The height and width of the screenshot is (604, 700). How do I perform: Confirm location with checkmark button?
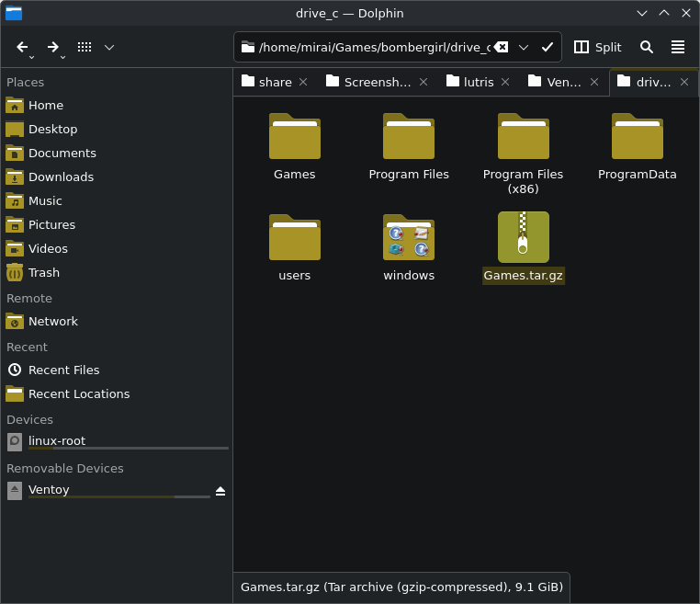(x=548, y=47)
